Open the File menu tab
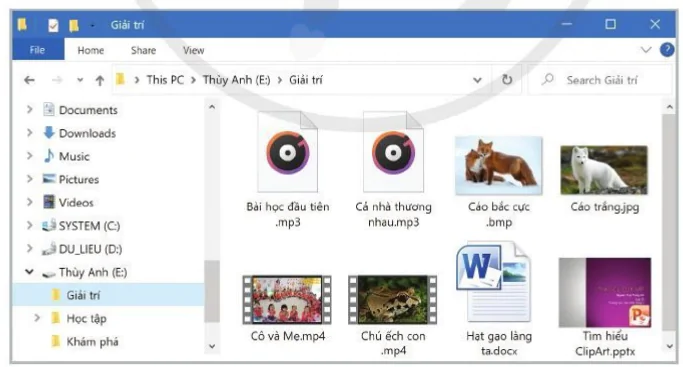This screenshot has height=367, width=683. coord(38,50)
